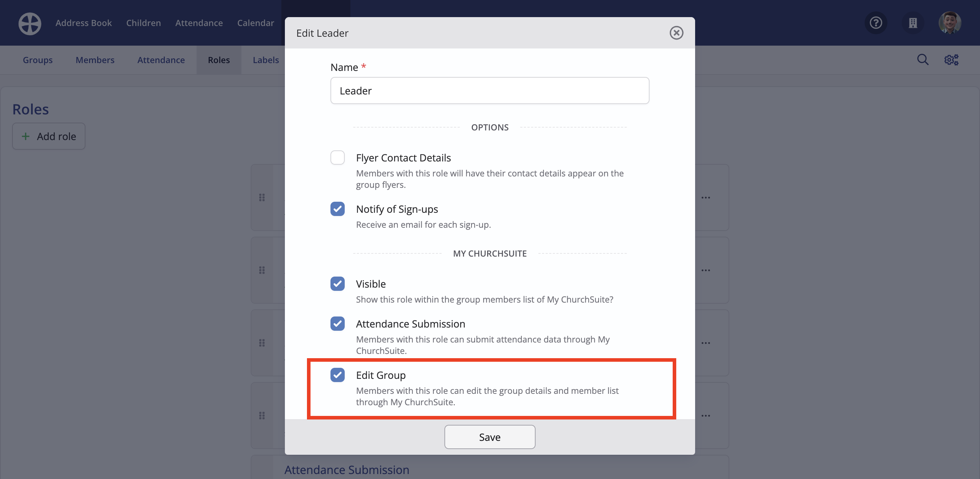Open the user profile avatar
The height and width of the screenshot is (479, 980).
(950, 23)
